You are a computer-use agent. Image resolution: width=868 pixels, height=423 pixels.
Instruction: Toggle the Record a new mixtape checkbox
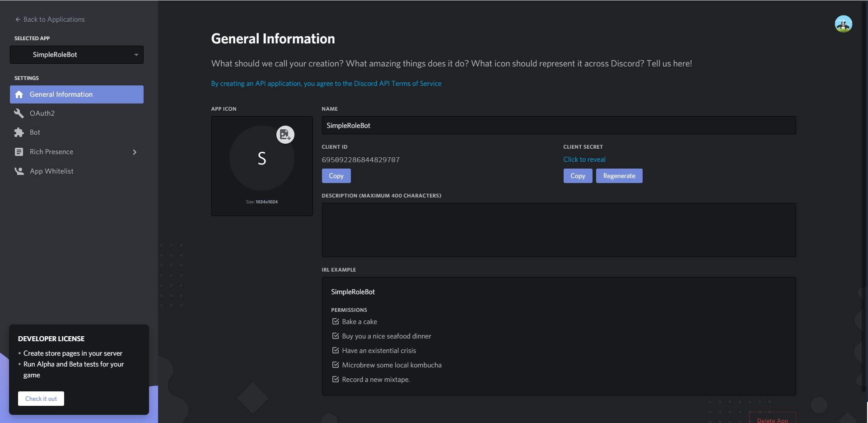336,380
